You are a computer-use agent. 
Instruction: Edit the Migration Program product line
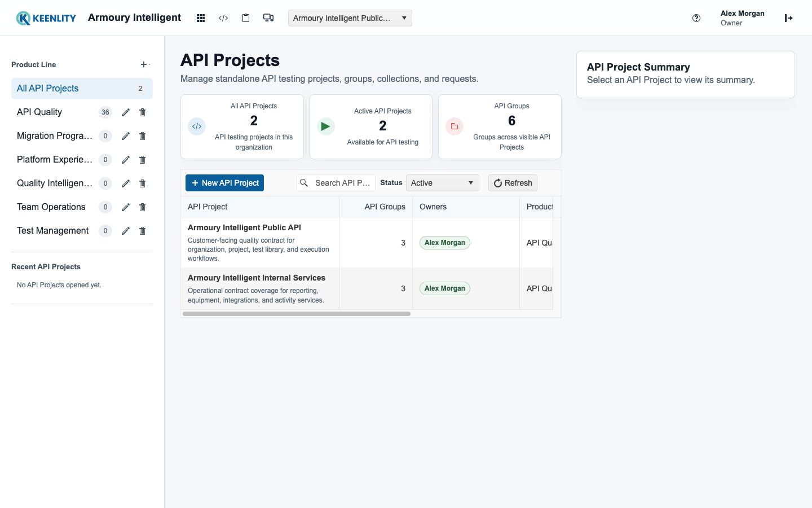[x=126, y=136]
